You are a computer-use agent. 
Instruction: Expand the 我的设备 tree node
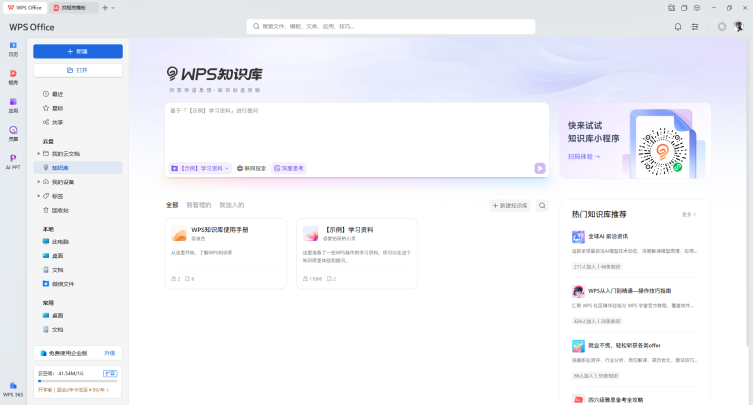tap(39, 182)
